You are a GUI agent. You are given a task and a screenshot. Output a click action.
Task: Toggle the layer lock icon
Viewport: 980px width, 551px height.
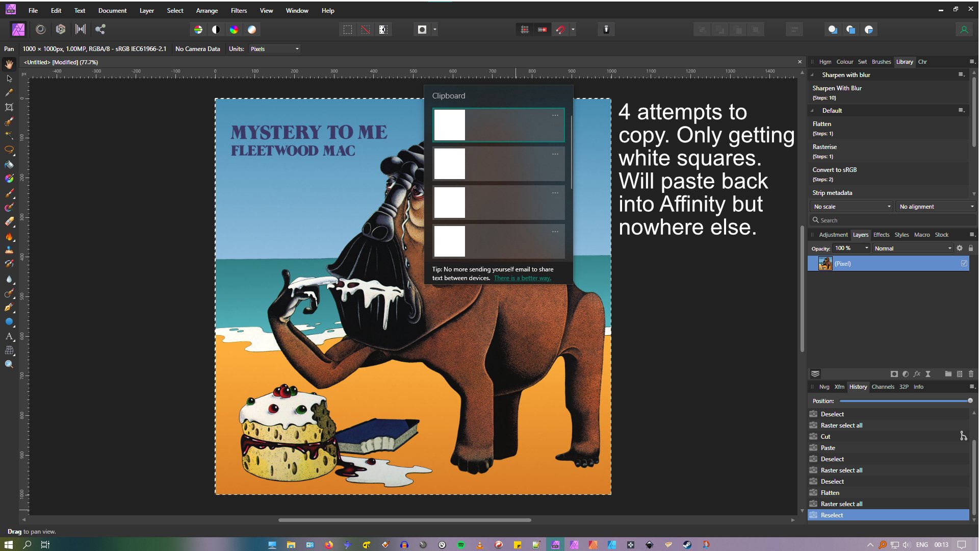coord(971,248)
